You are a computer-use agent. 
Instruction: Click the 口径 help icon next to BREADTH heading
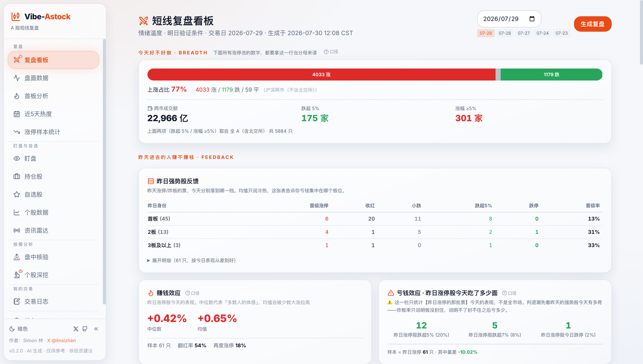331,52
